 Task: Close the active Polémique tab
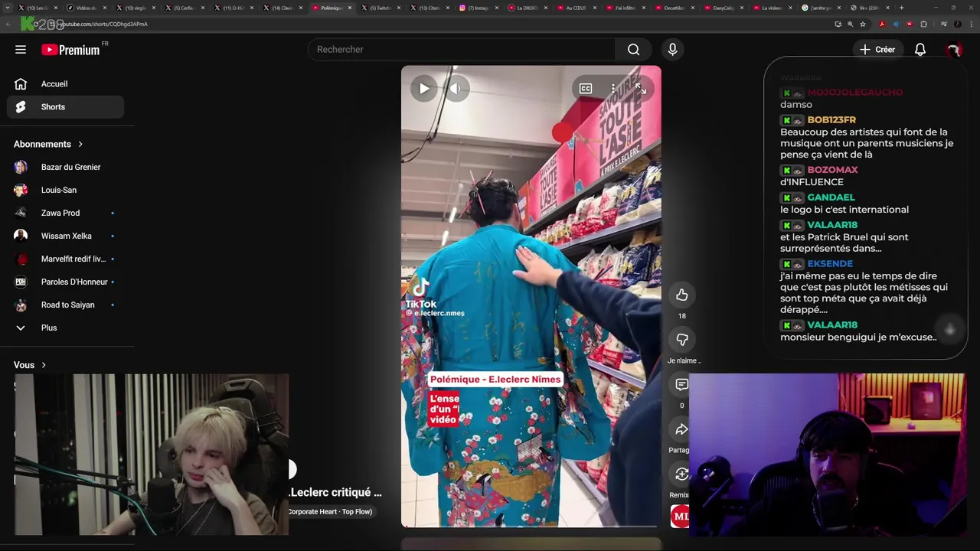coord(350,8)
